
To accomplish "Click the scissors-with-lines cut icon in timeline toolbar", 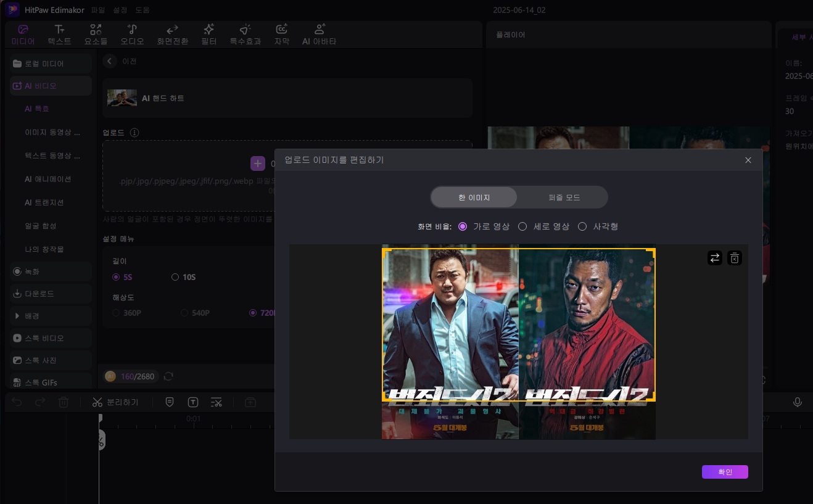I will click(x=216, y=402).
